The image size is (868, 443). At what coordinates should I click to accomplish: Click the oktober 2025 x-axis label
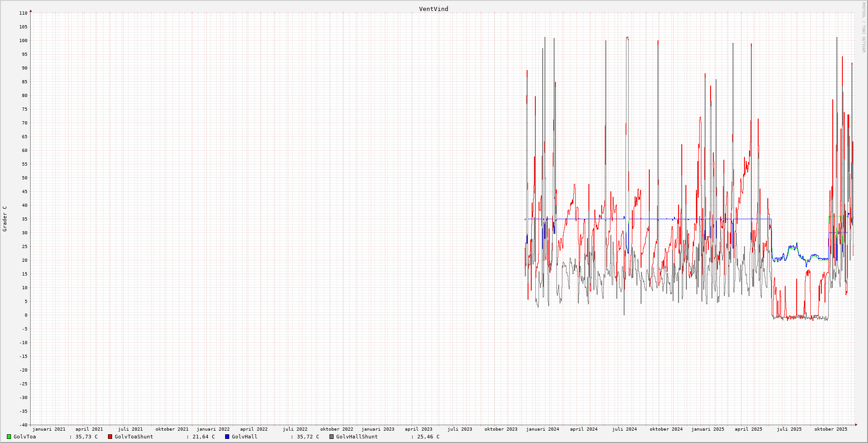coord(830,429)
